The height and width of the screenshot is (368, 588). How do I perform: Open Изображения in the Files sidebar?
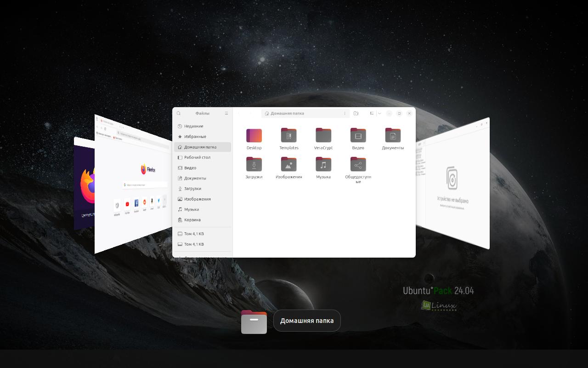click(203, 199)
